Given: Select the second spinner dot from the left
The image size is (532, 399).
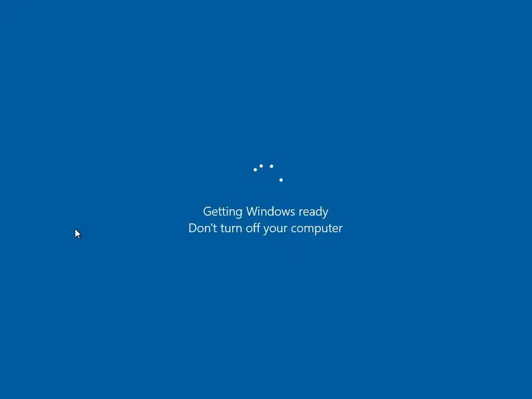Looking at the screenshot, I should tap(261, 166).
